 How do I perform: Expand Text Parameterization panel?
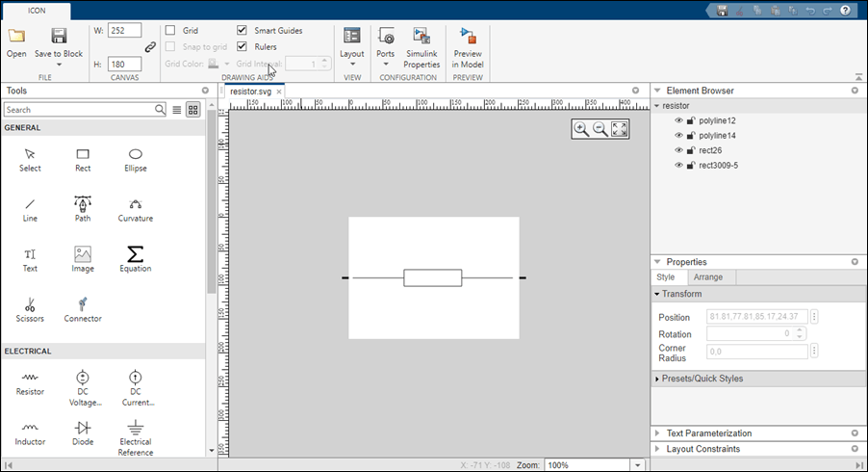[x=657, y=433]
